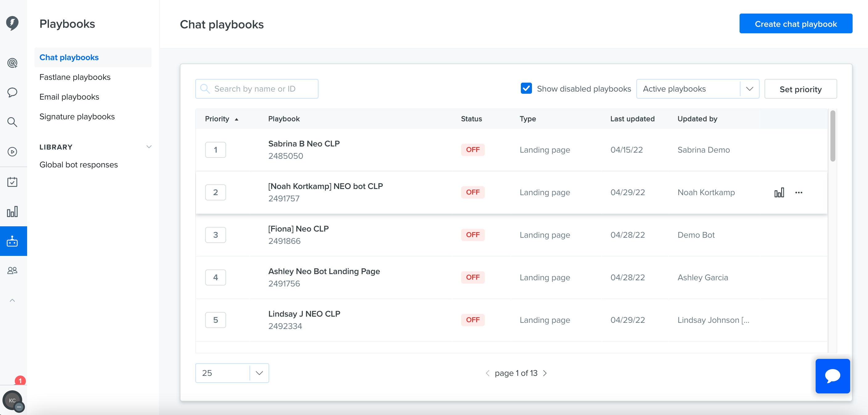Open the Lindsay J NEO CLP playbook
The width and height of the screenshot is (868, 415).
(x=304, y=314)
